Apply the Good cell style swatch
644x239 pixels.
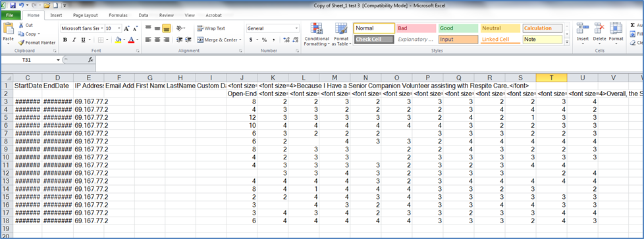click(x=458, y=28)
